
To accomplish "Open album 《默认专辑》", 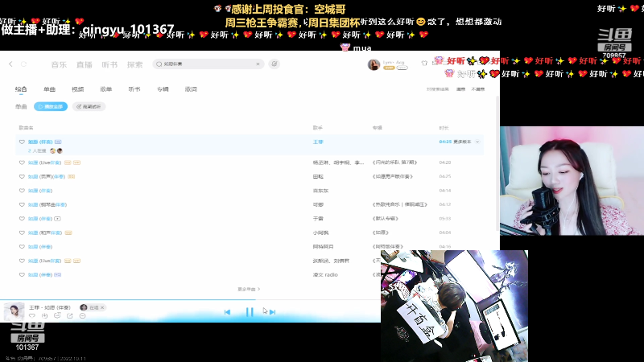I will (x=386, y=219).
